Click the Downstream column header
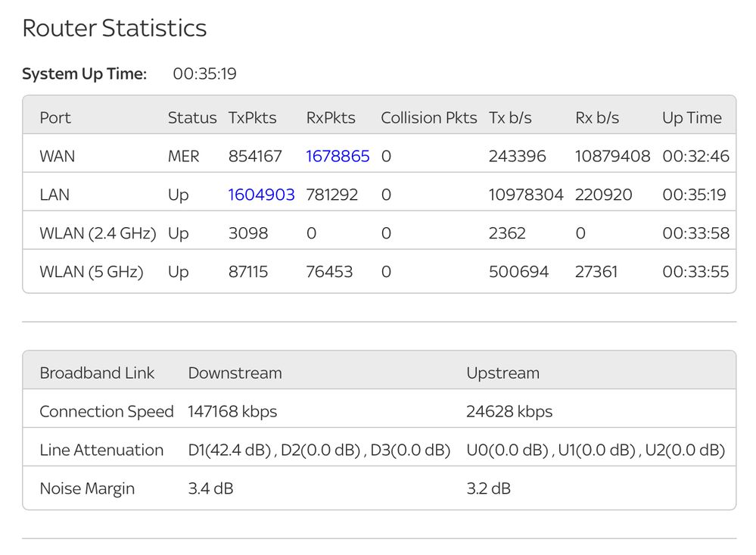 coord(235,373)
